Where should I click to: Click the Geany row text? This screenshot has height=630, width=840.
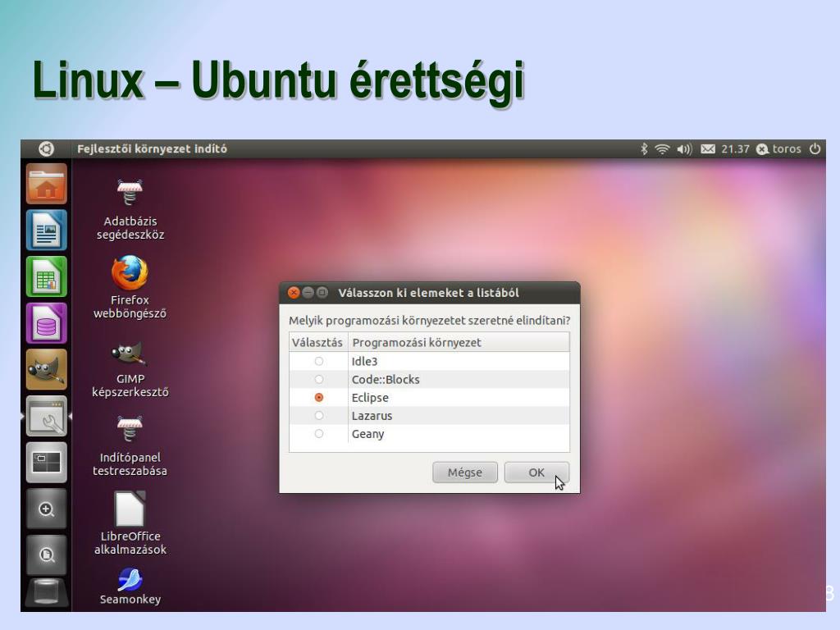coord(367,434)
